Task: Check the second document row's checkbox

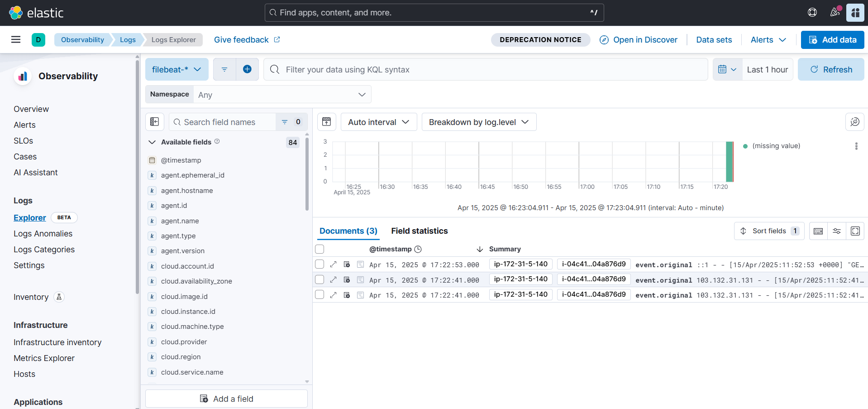Action: coord(320,279)
